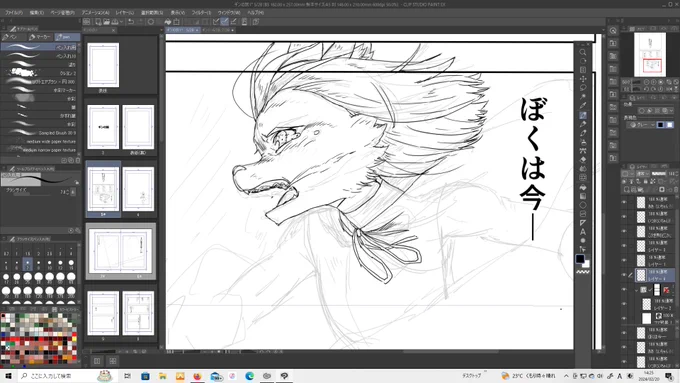The height and width of the screenshot is (383, 680).
Task: Select the medium narrow paper texture brush
Action: [40, 150]
